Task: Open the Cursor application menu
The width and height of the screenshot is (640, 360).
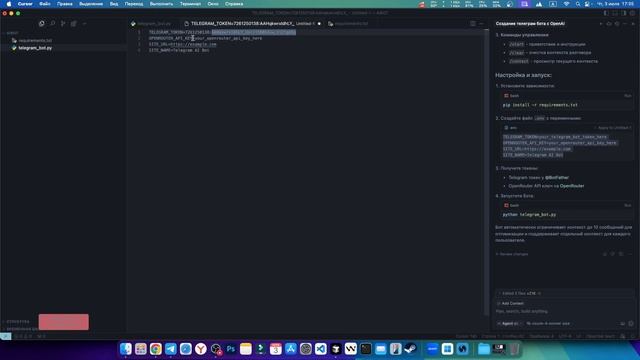Action: click(25, 4)
